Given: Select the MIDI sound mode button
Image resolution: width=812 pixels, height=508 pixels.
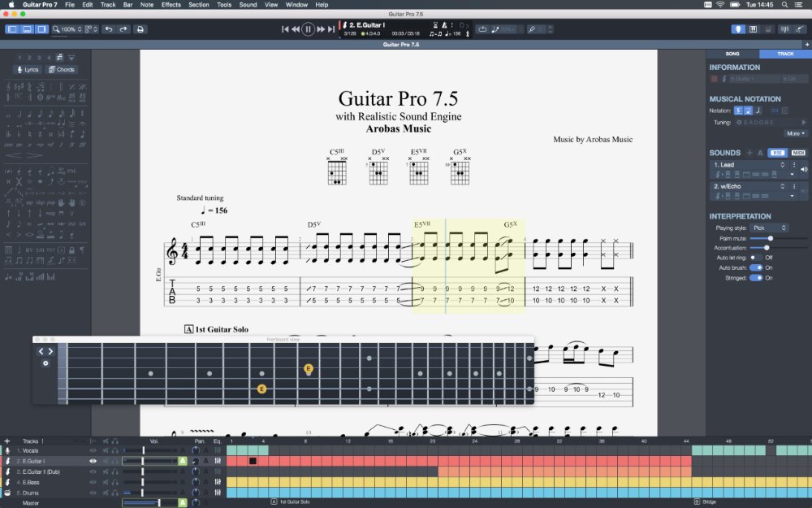Looking at the screenshot, I should (x=798, y=153).
